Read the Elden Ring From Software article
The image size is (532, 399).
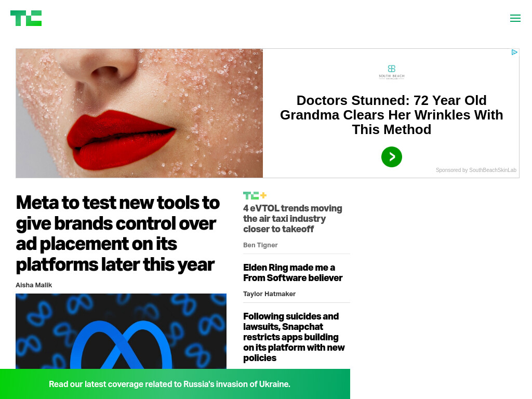[x=293, y=273]
